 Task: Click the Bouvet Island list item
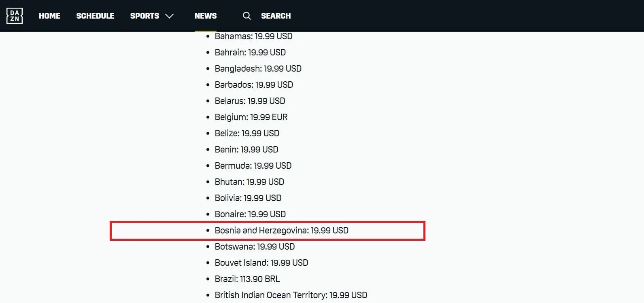coord(261,263)
